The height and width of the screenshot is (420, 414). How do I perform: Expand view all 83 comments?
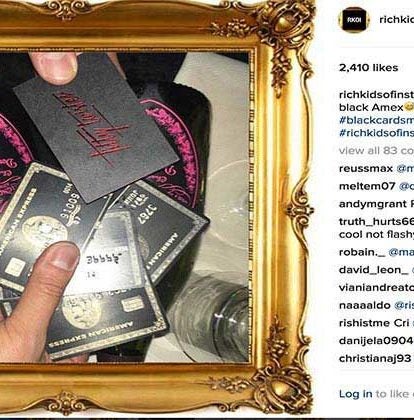(x=376, y=151)
